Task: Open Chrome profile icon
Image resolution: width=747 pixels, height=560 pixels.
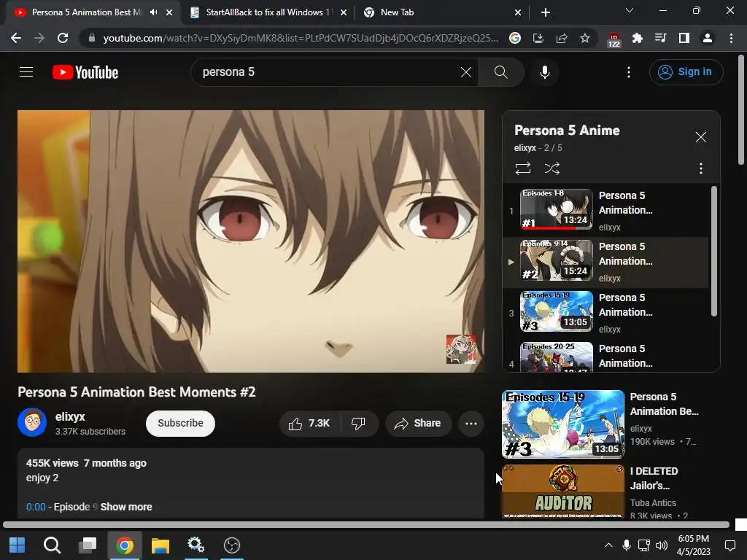Action: (708, 38)
